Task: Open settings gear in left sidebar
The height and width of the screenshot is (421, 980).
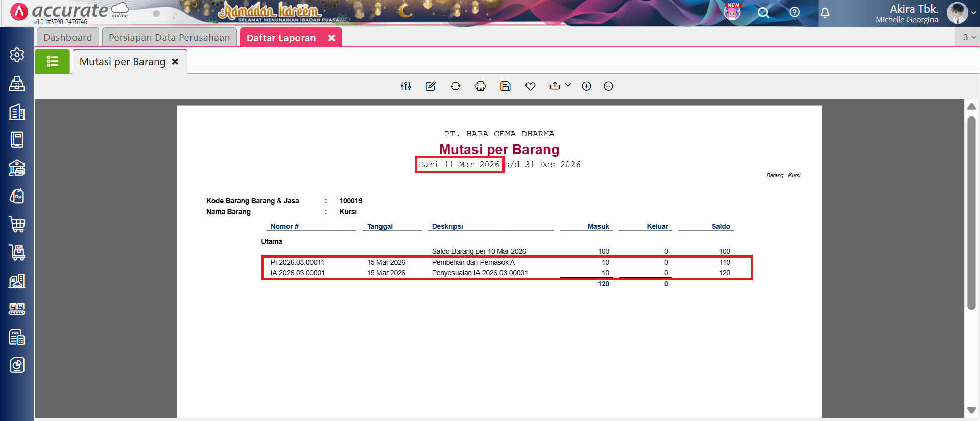Action: coord(17,55)
